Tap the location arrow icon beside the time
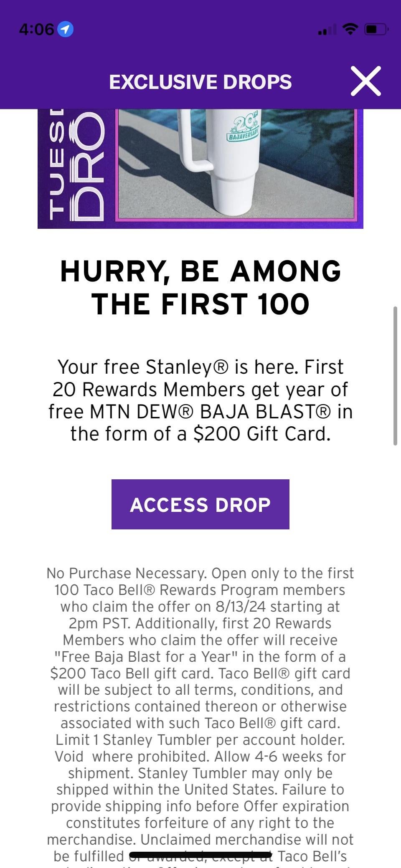 pos(65,29)
